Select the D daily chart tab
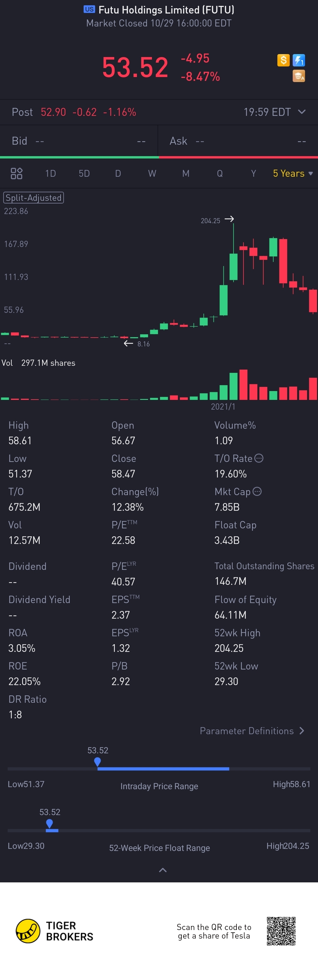Viewport: 318px width, 980px height. pyautogui.click(x=118, y=173)
